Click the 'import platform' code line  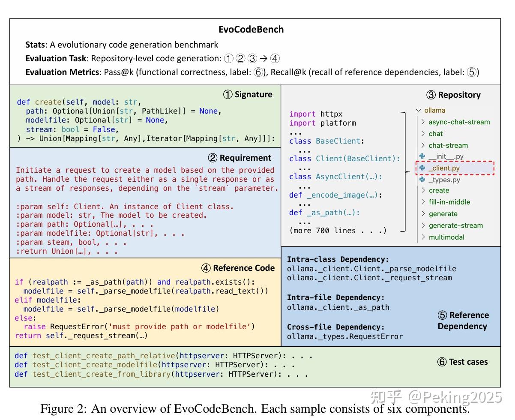pos(323,123)
